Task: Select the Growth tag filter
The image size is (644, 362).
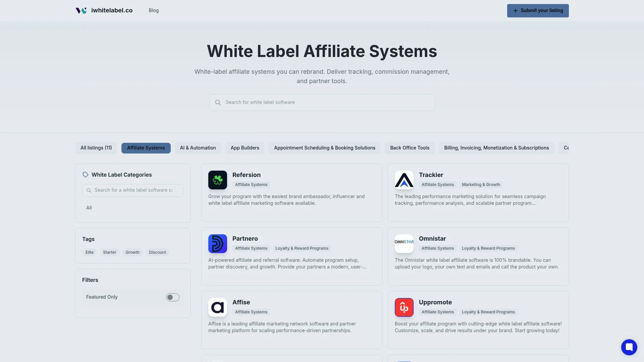Action: 132,252
